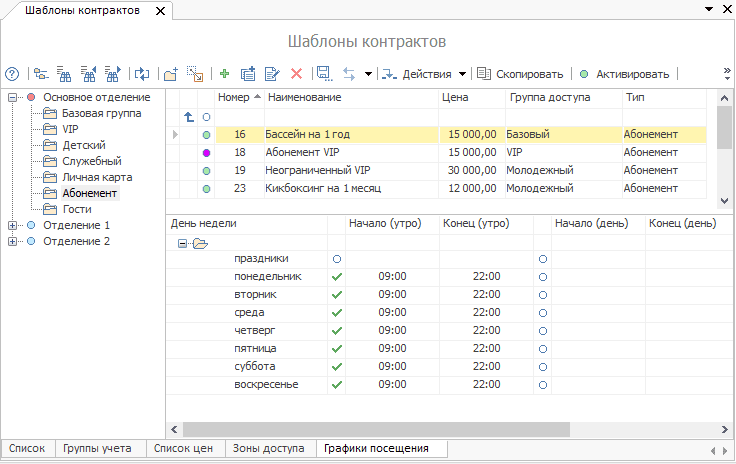
Task: Click the move-to-group icon
Action: 195,74
